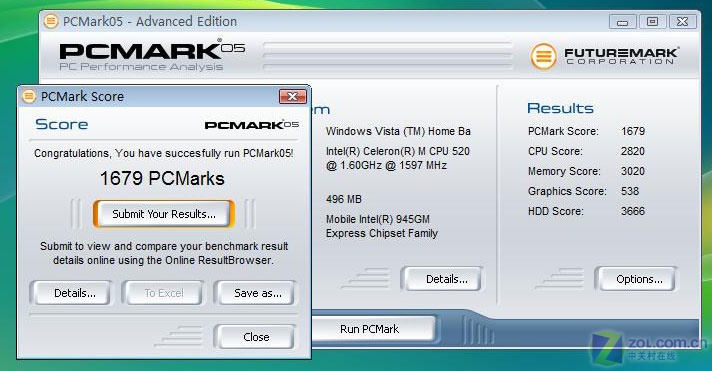Image resolution: width=712 pixels, height=371 pixels.
Task: Click 'Mobile Intel(R) 945GM' chipset text
Action: coord(378,219)
